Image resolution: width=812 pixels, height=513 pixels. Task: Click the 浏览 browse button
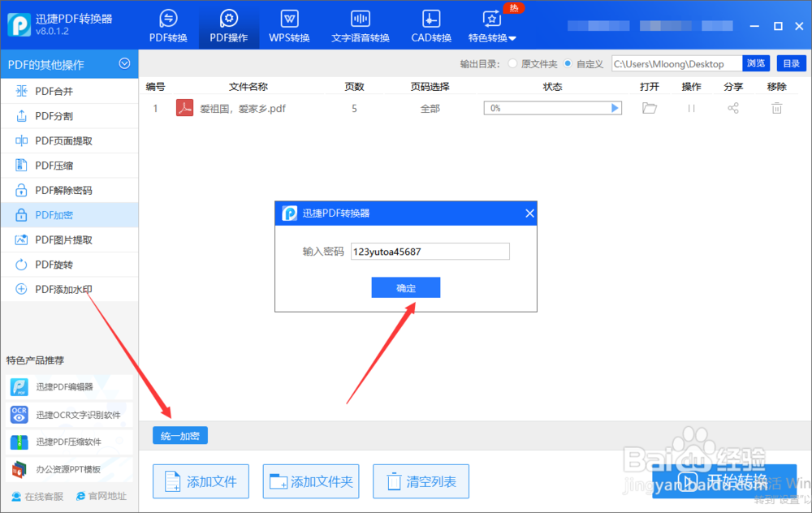756,63
